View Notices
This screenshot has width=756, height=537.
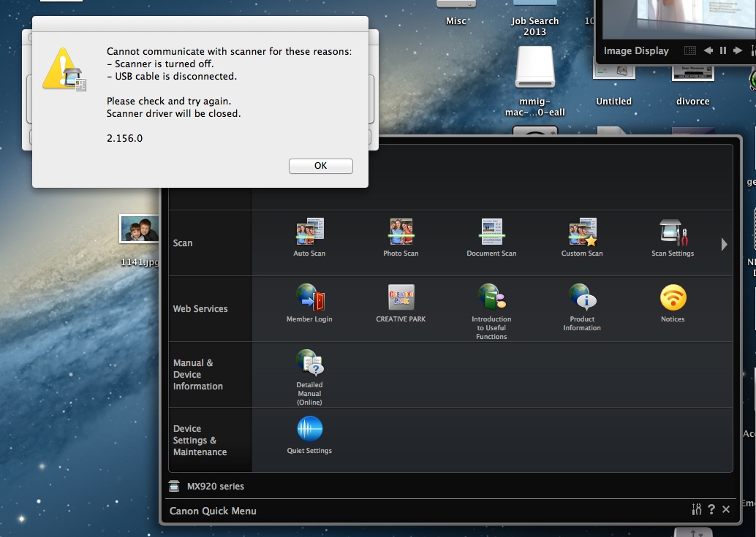point(673,298)
